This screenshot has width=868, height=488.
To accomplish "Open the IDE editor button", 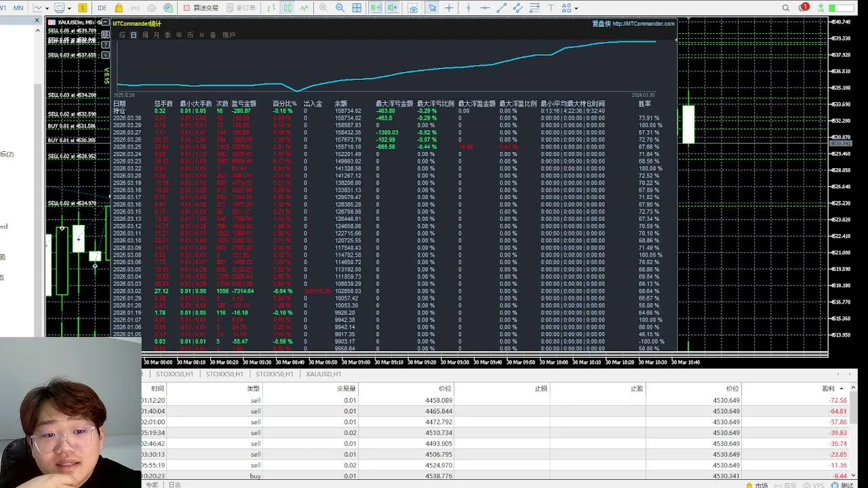I will click(x=102, y=8).
